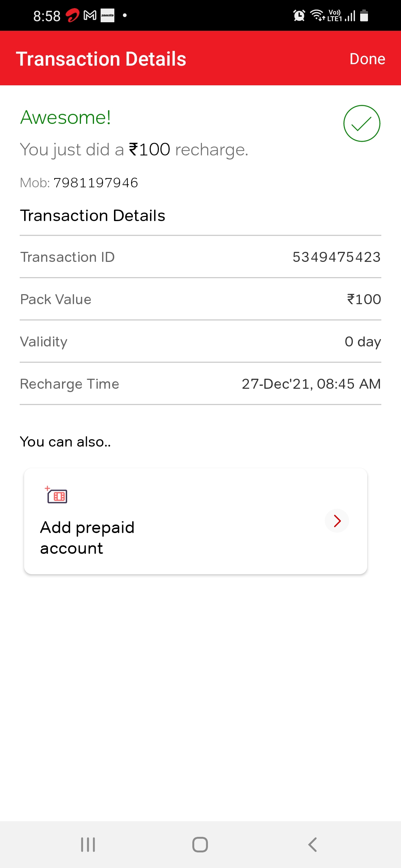This screenshot has height=868, width=401.
Task: Tap the mobile number 7981197946
Action: (x=96, y=183)
